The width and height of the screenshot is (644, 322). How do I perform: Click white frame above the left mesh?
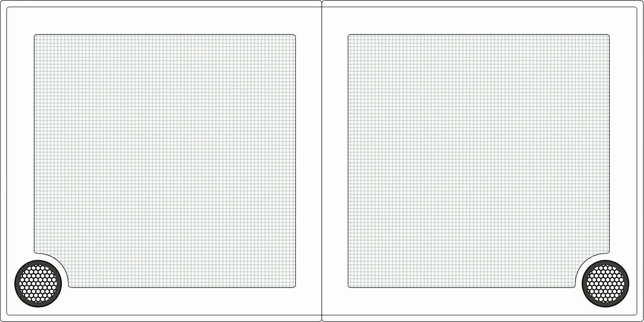165,21
